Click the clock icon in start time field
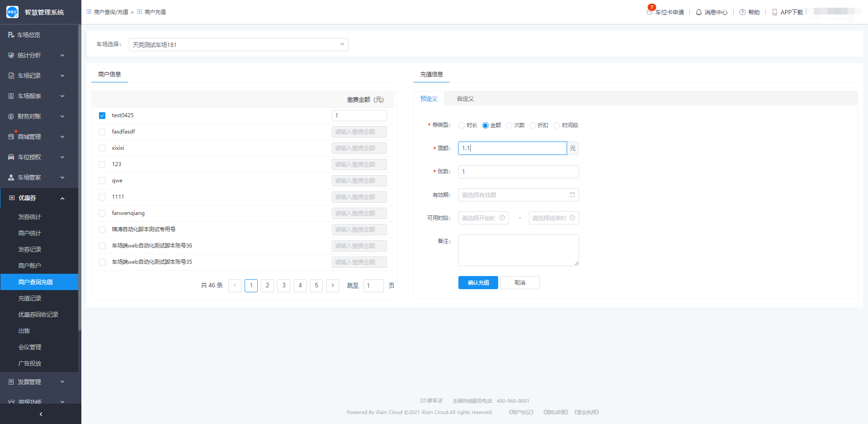868x424 pixels. 502,218
